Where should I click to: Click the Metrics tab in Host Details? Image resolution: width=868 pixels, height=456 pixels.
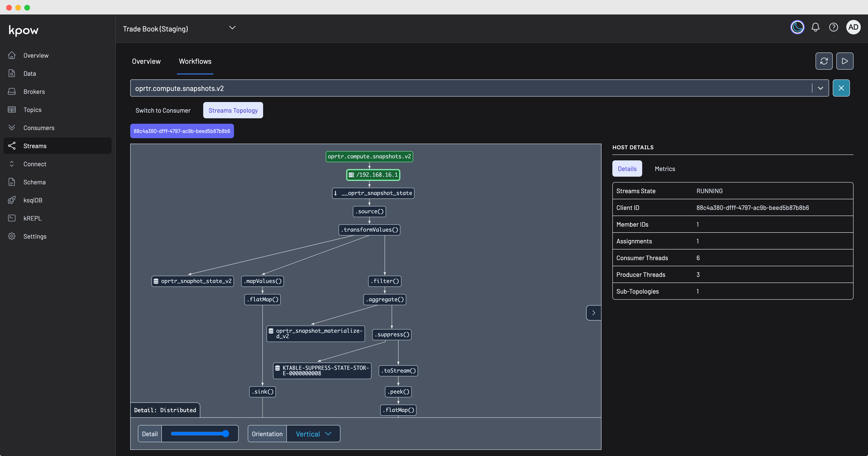click(665, 168)
